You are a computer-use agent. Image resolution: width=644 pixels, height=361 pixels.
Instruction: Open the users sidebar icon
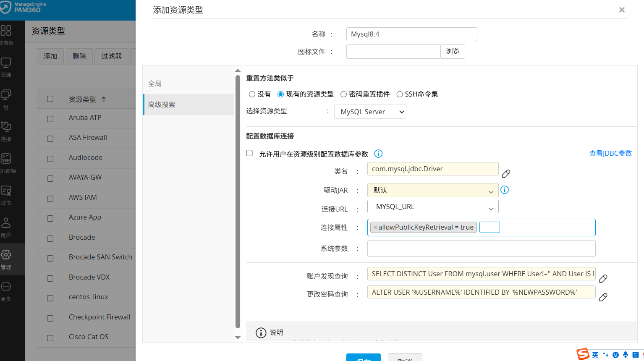6,227
